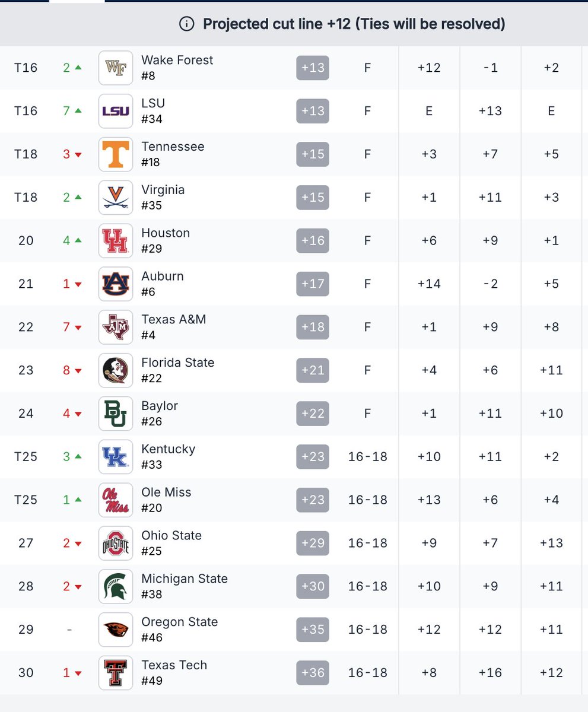The width and height of the screenshot is (588, 712).
Task: Click Baylor's +22 total score badge
Action: point(313,414)
